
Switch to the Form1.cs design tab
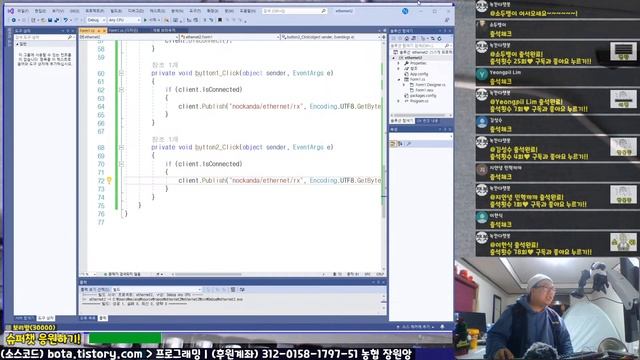pos(123,31)
